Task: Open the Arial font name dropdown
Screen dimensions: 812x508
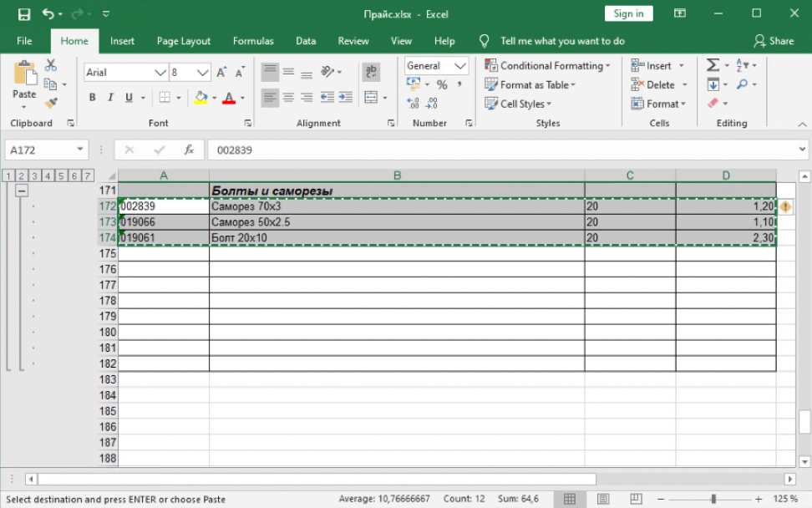Action: (160, 73)
